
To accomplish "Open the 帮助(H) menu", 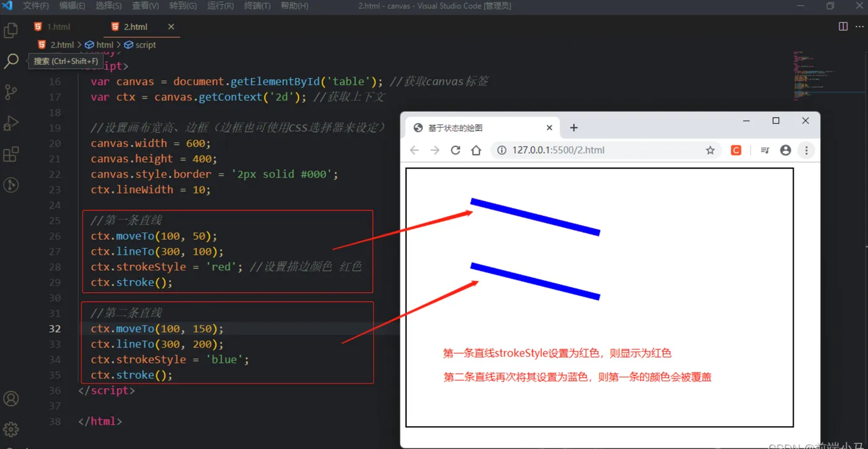I will (x=294, y=6).
